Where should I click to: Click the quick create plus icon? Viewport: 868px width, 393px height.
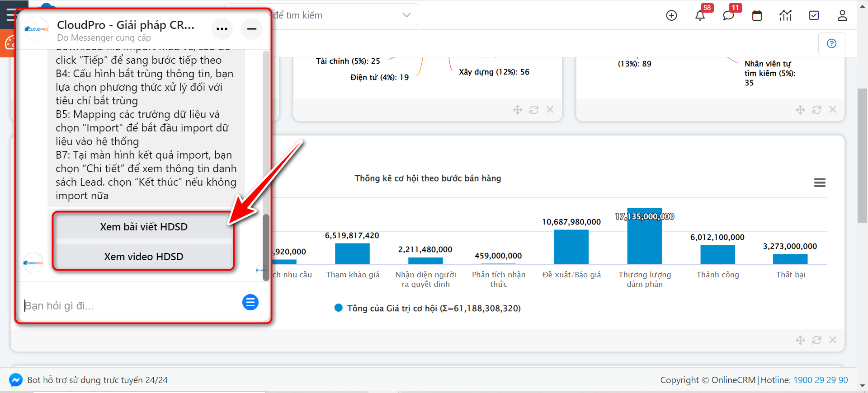(x=671, y=15)
